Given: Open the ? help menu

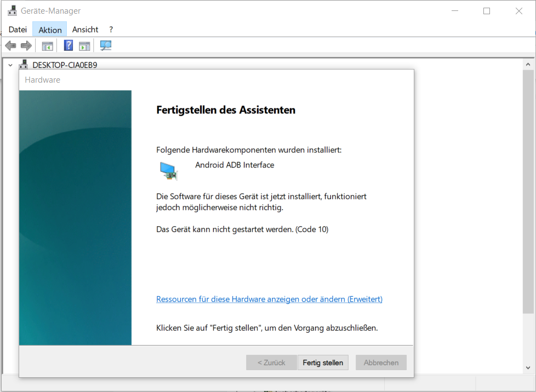Looking at the screenshot, I should tap(111, 30).
